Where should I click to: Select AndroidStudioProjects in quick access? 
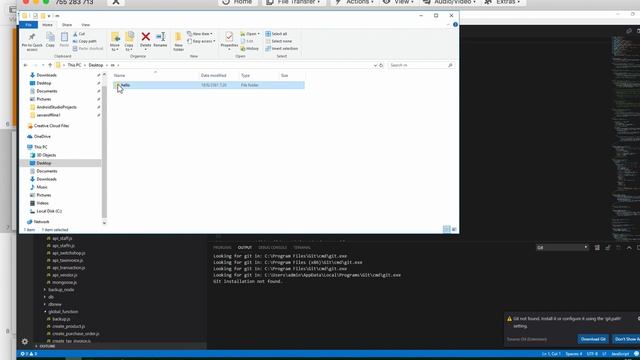click(56, 107)
